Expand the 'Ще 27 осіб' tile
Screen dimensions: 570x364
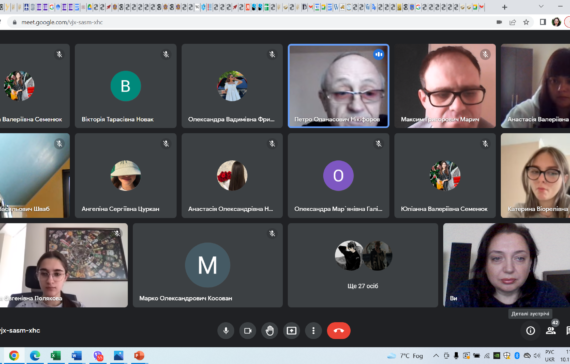(x=363, y=265)
